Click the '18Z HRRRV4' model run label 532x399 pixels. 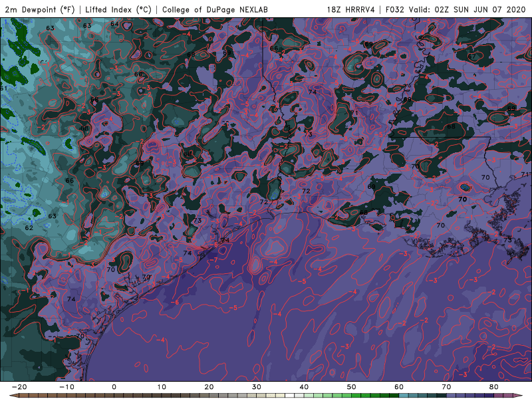[351, 9]
